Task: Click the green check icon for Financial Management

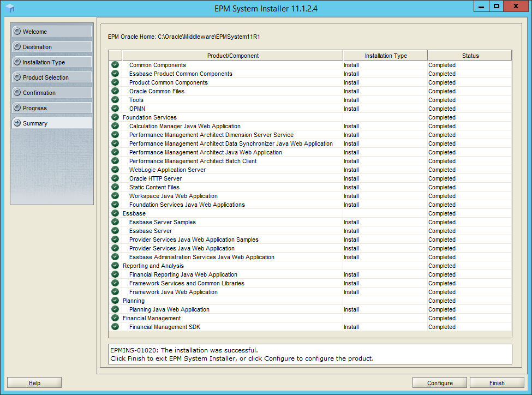Action: (x=115, y=318)
